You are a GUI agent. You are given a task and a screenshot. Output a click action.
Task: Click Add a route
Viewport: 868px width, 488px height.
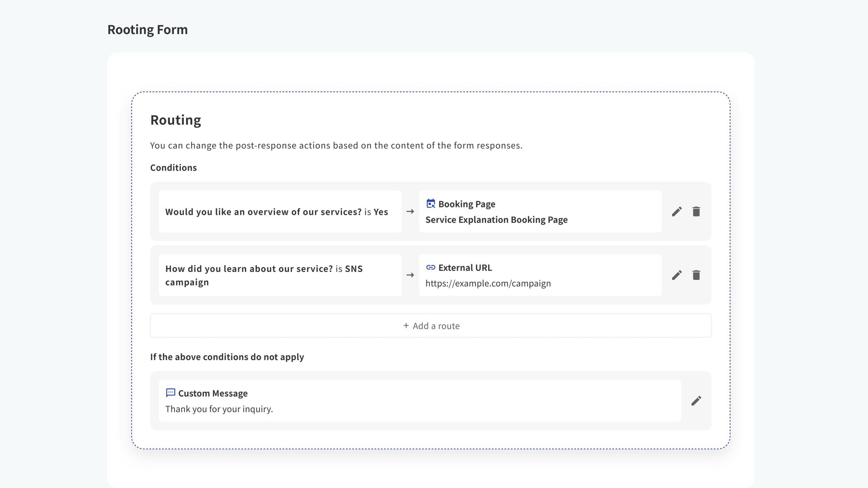click(431, 325)
